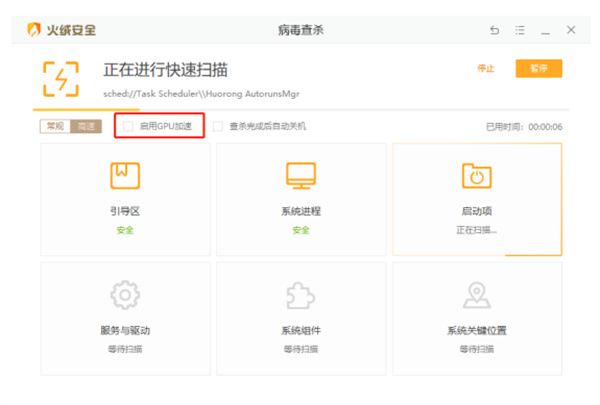Click the 系统关键位置 label
Image resolution: width=600 pixels, height=405 pixels.
coord(477,330)
